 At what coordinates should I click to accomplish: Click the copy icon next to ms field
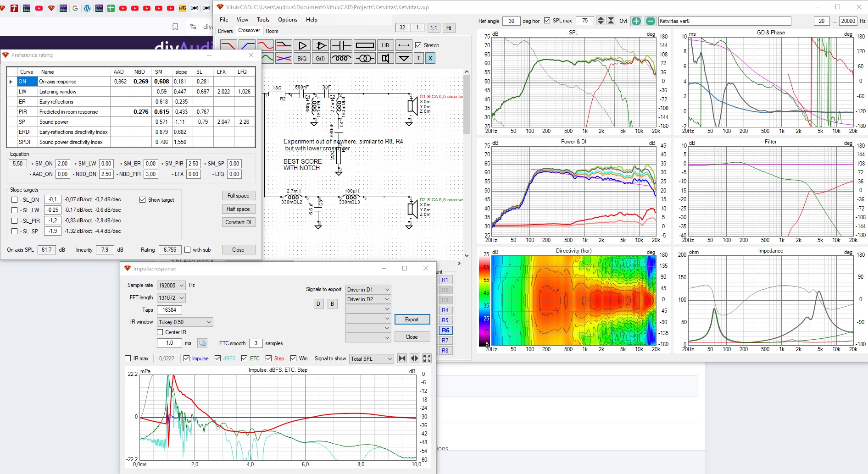[x=202, y=343]
